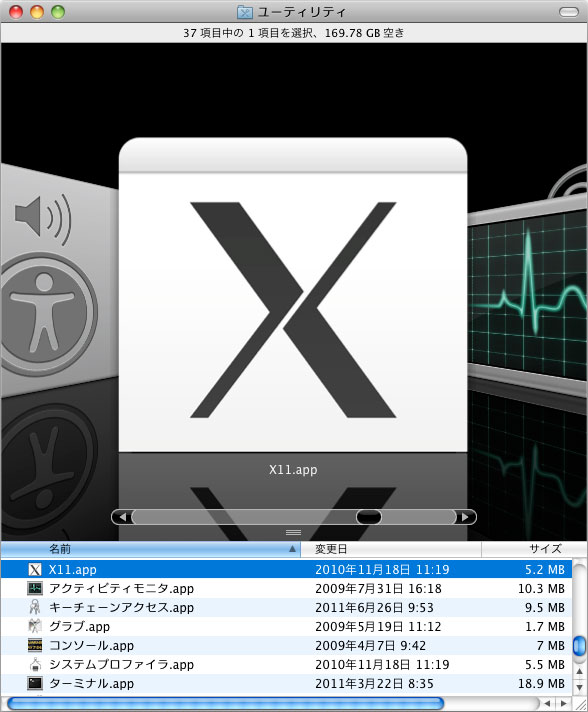This screenshot has width=588, height=712.
Task: Click the X11.app caption under cover
Action: click(x=293, y=470)
